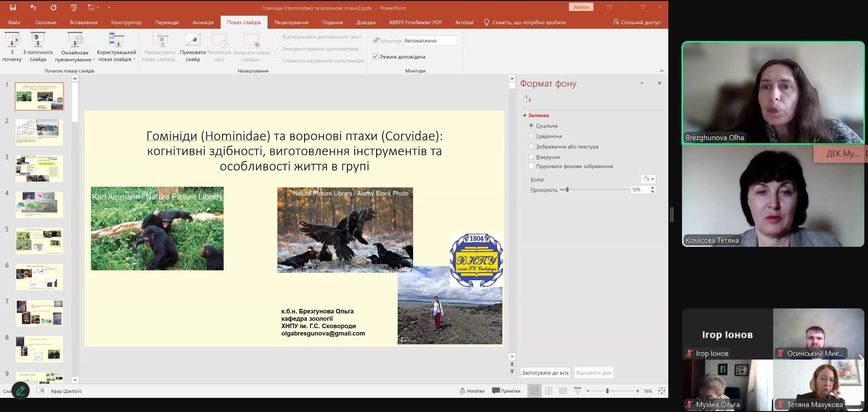Open 'Примітки' comments in status bar
868x412 pixels.
pyautogui.click(x=506, y=391)
